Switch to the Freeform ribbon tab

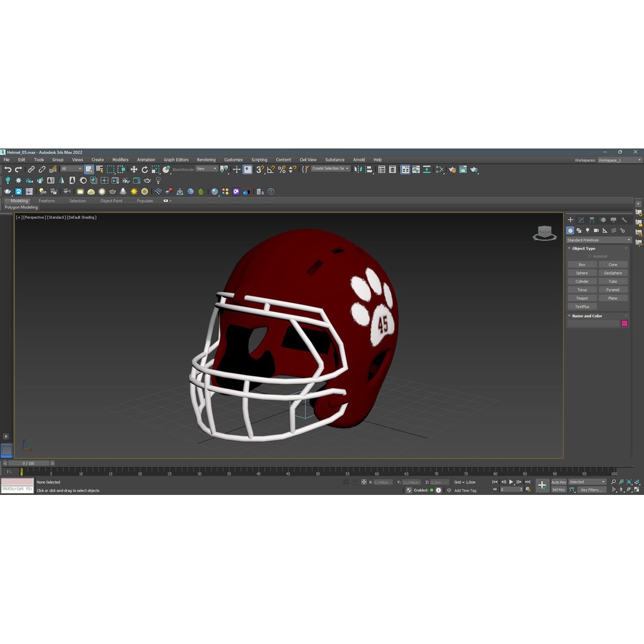pyautogui.click(x=47, y=201)
